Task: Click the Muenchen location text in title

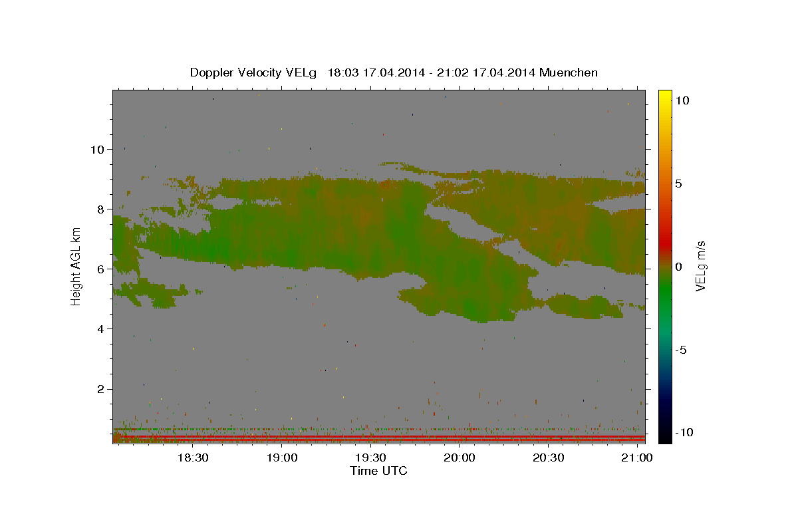Action: click(569, 73)
